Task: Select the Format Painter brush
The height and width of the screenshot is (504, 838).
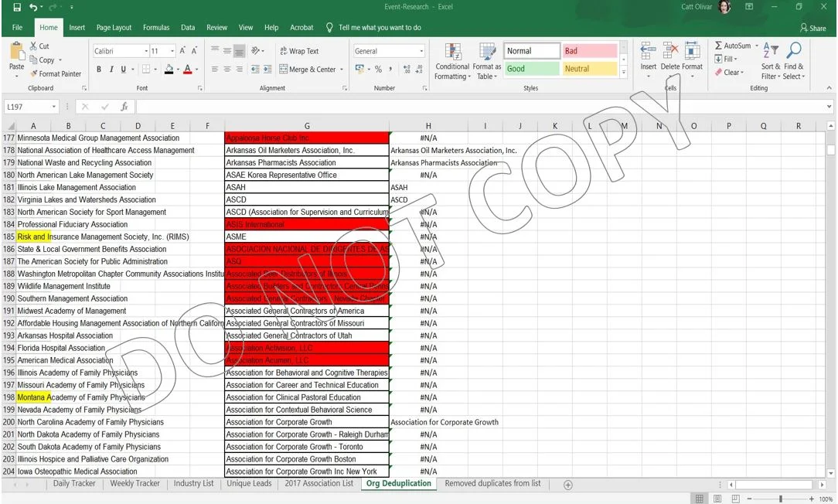Action: [x=56, y=73]
